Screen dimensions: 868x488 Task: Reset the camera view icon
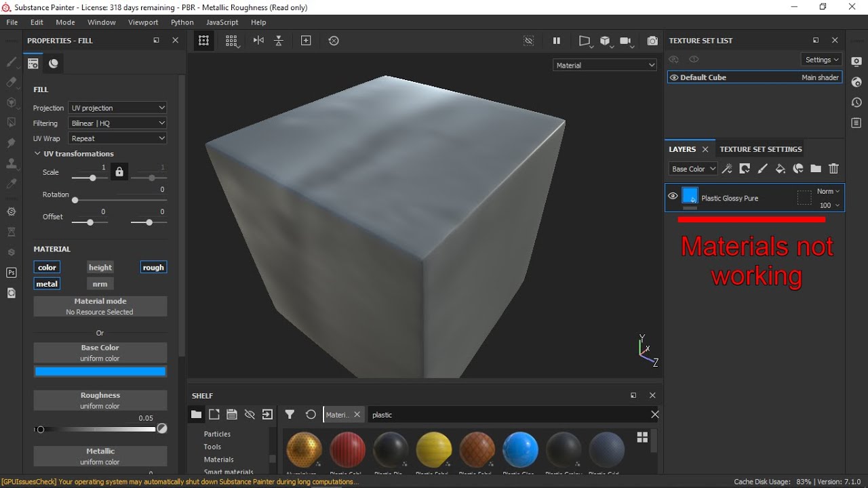click(x=334, y=41)
